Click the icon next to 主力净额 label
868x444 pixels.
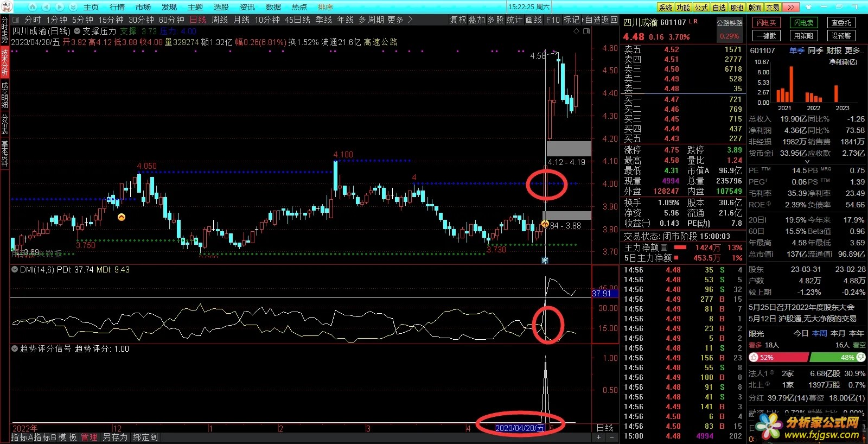pos(664,248)
